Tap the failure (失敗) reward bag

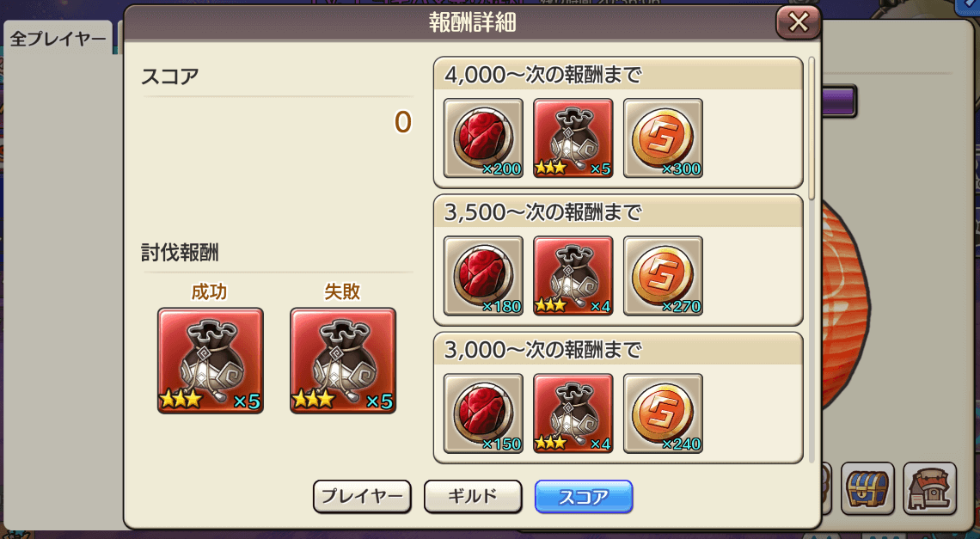coord(342,361)
